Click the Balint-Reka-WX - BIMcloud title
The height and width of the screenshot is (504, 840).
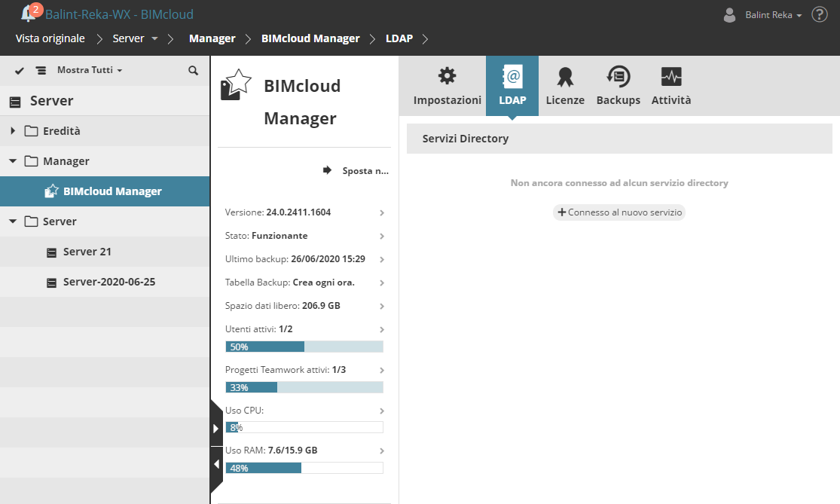119,14
